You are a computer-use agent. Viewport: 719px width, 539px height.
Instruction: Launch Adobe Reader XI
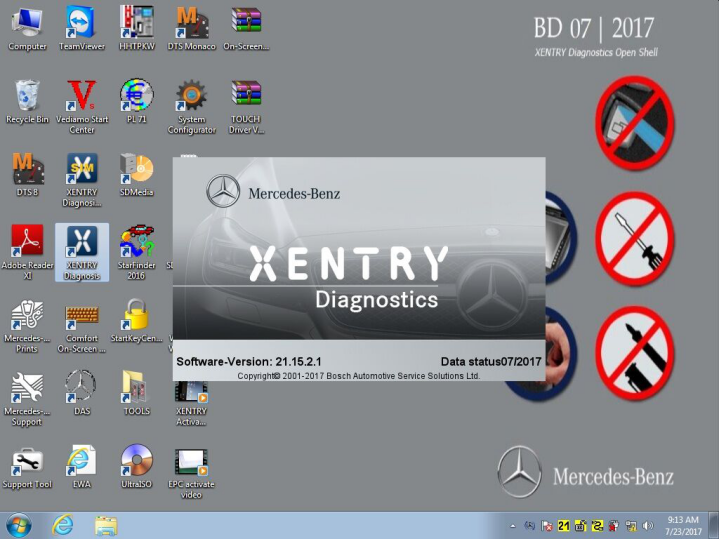coord(27,253)
